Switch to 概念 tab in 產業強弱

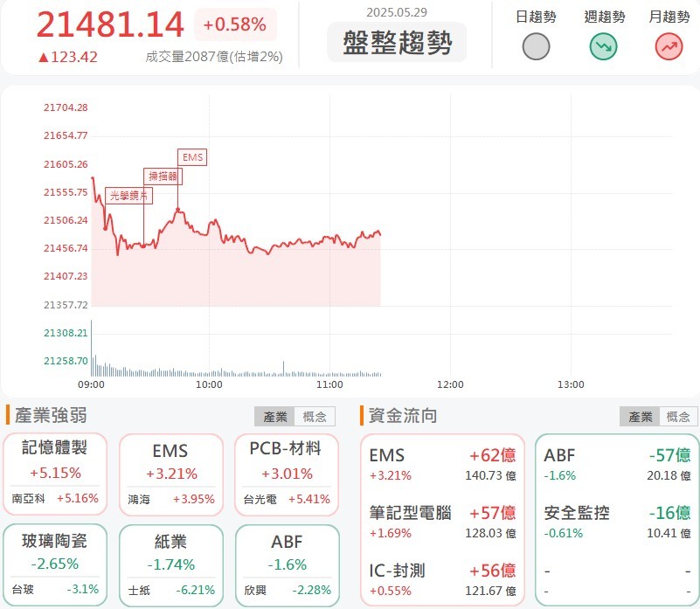tap(315, 417)
